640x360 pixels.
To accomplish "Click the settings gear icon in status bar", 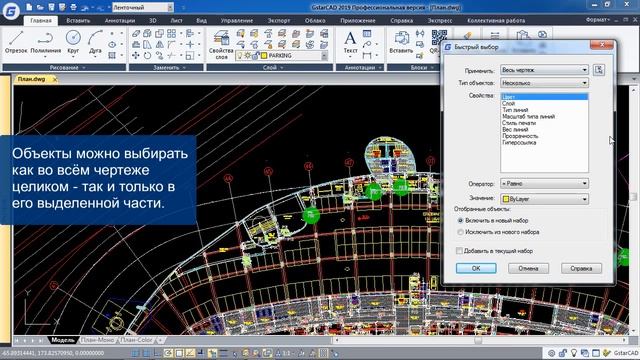I will click(x=551, y=353).
